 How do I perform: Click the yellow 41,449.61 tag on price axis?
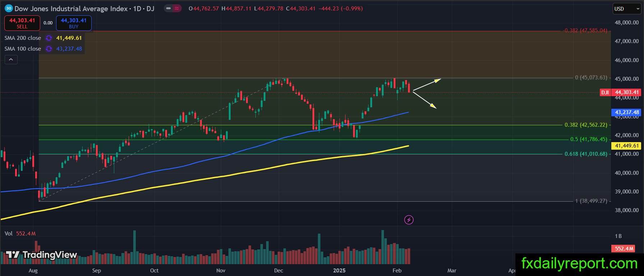click(627, 146)
